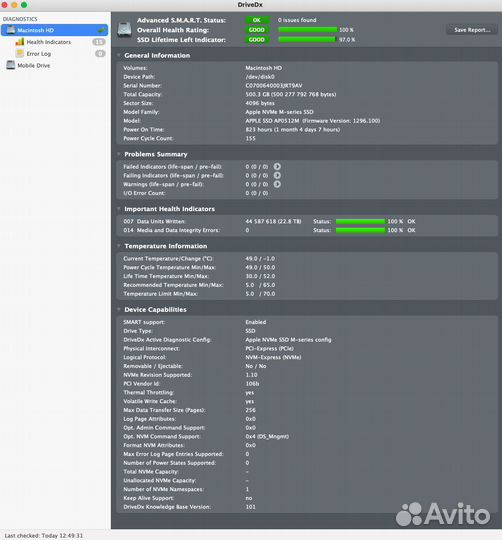This screenshot has height=540, width=502.
Task: Click the Overall Health Rating progress bar
Action: coord(308,30)
